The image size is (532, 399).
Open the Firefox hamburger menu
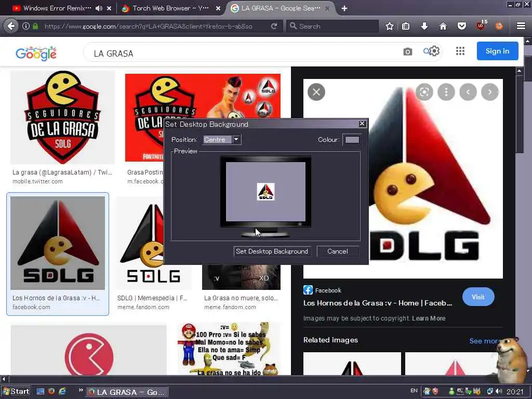pos(521,26)
